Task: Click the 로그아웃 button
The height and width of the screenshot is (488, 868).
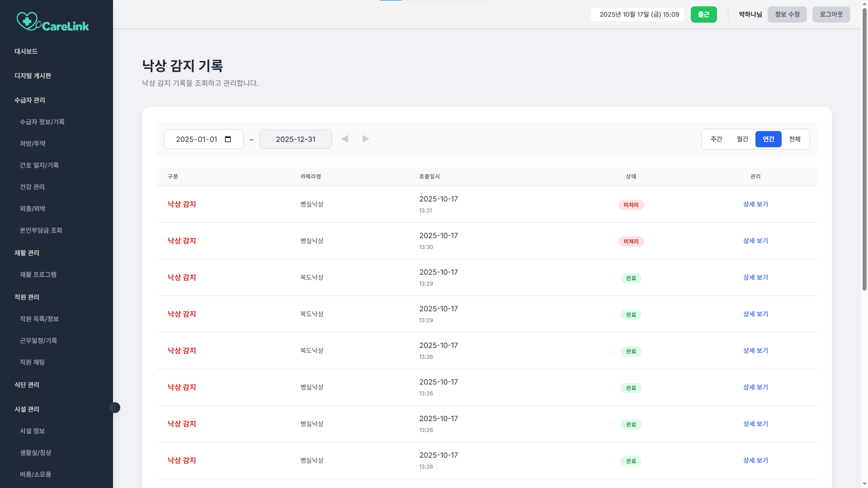Action: [831, 14]
